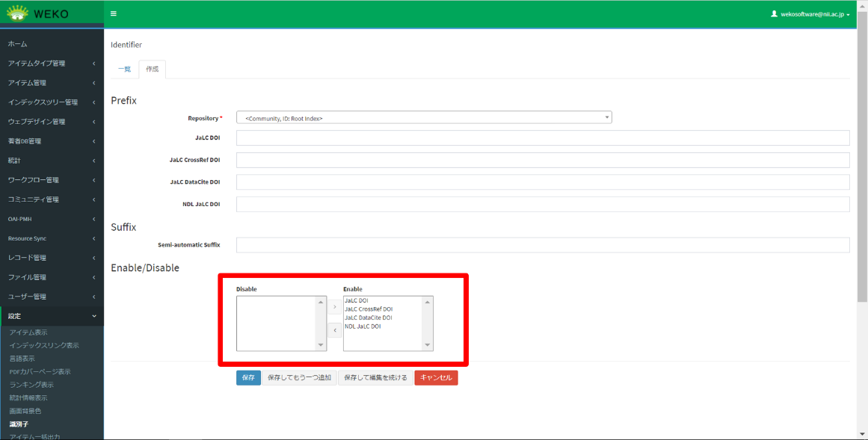Screen dimensions: 868x440
Task: Click the 保存 button
Action: 248,378
